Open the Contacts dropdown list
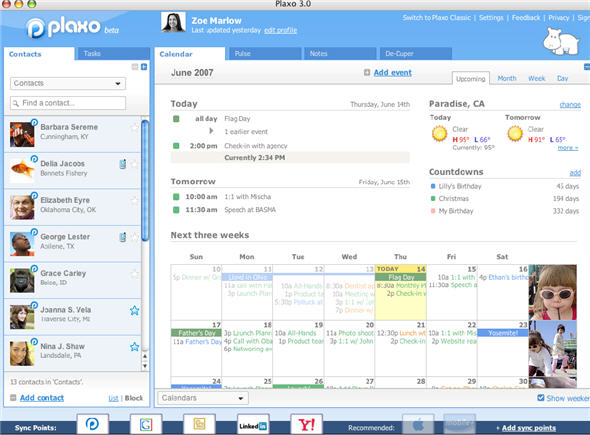 [x=68, y=84]
